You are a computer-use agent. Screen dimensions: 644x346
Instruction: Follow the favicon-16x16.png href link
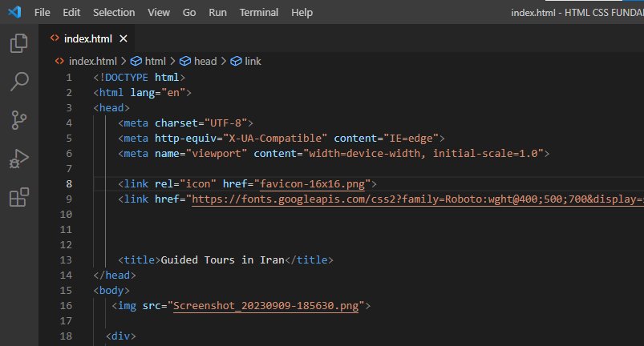[312, 183]
